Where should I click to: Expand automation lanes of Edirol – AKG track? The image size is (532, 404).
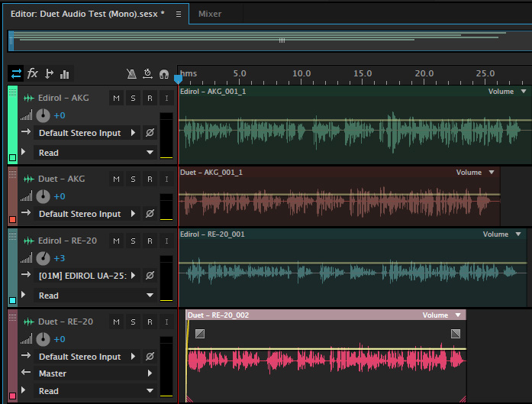pyautogui.click(x=24, y=152)
